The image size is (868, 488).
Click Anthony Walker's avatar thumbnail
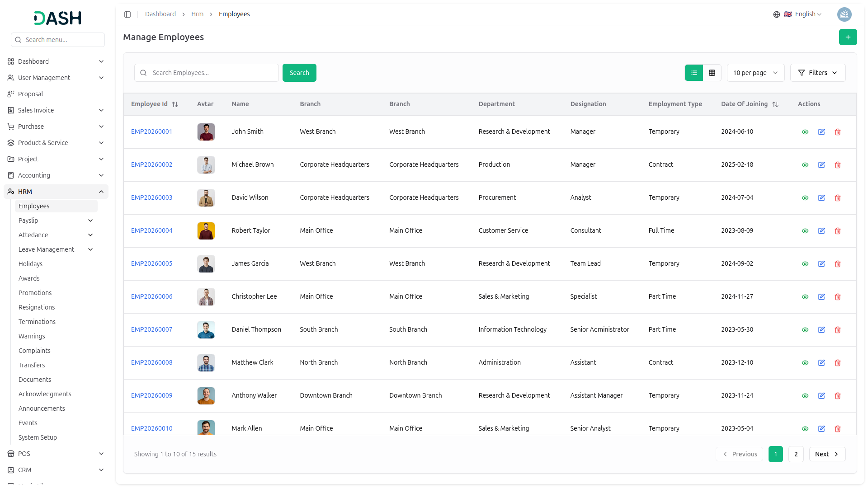pyautogui.click(x=206, y=396)
